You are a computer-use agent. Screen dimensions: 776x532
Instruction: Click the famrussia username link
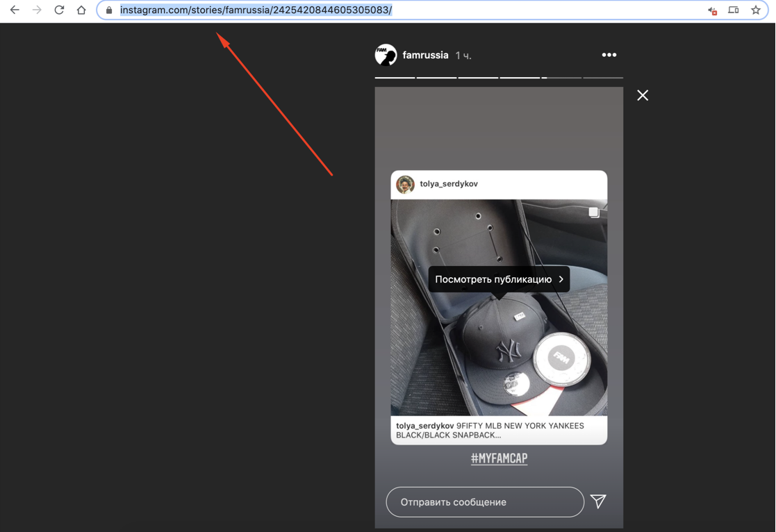(425, 55)
